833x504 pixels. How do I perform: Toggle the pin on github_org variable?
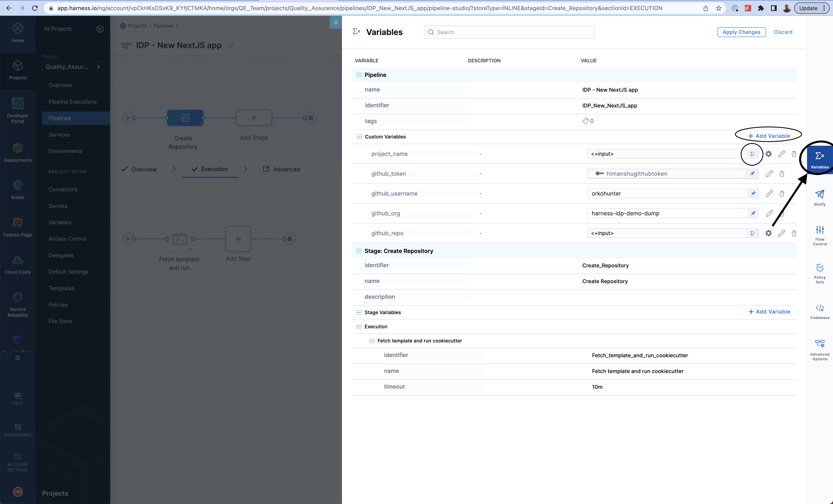[753, 213]
